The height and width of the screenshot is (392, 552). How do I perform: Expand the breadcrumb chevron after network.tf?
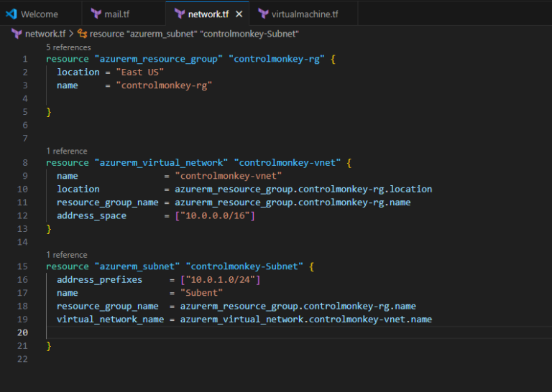tap(71, 34)
